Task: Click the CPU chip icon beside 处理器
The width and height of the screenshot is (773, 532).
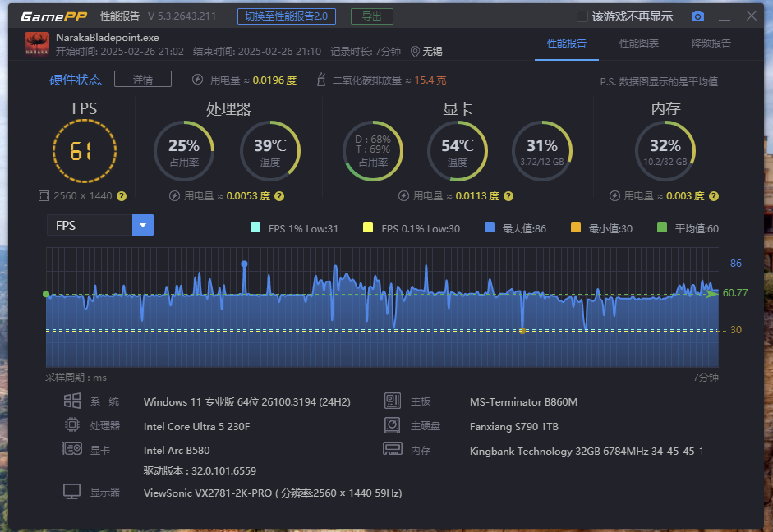Action: click(72, 424)
